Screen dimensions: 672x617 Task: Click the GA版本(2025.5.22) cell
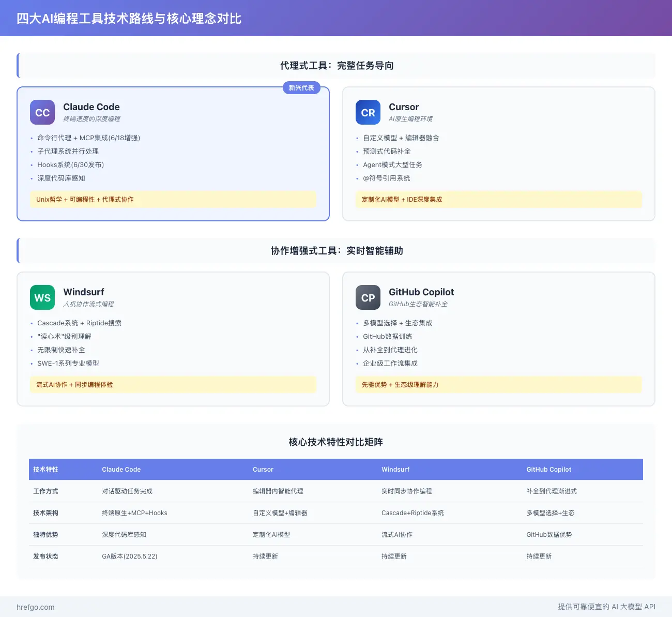(130, 556)
